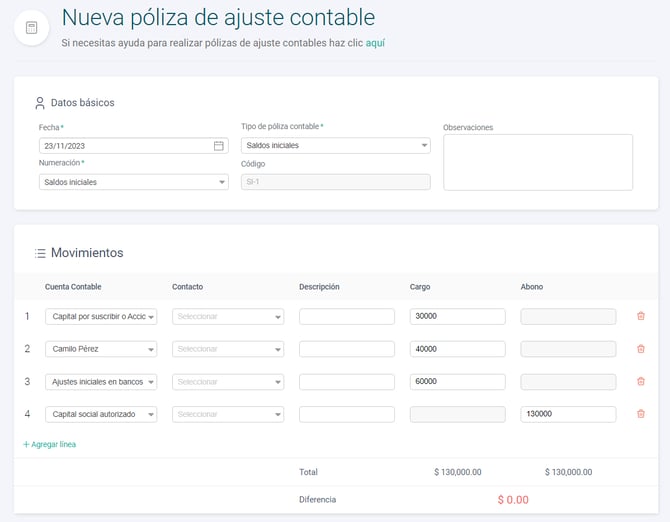The height and width of the screenshot is (522, 670).
Task: Click the Total label in totals row
Action: [x=308, y=472]
